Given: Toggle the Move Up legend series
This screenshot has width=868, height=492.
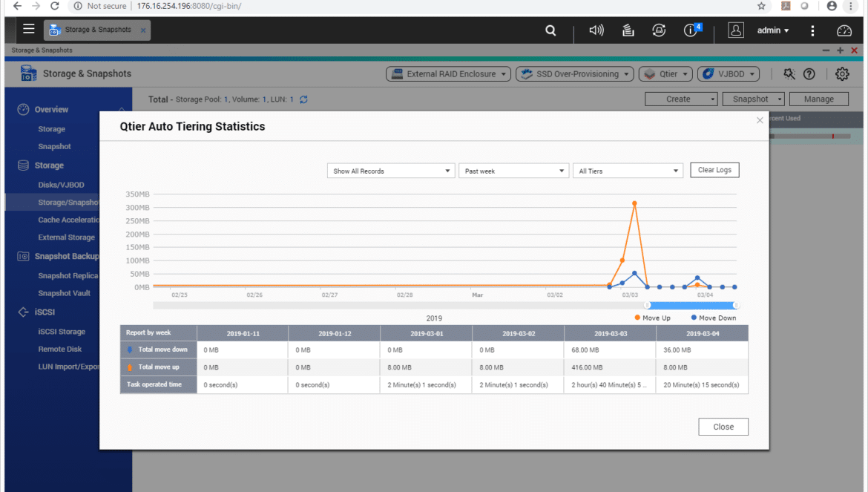Looking at the screenshot, I should coord(652,318).
